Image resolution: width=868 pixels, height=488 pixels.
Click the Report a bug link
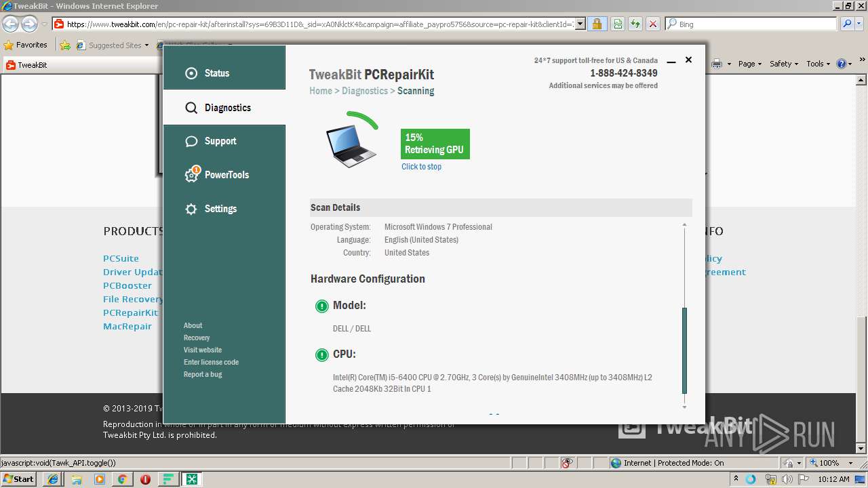pyautogui.click(x=203, y=374)
